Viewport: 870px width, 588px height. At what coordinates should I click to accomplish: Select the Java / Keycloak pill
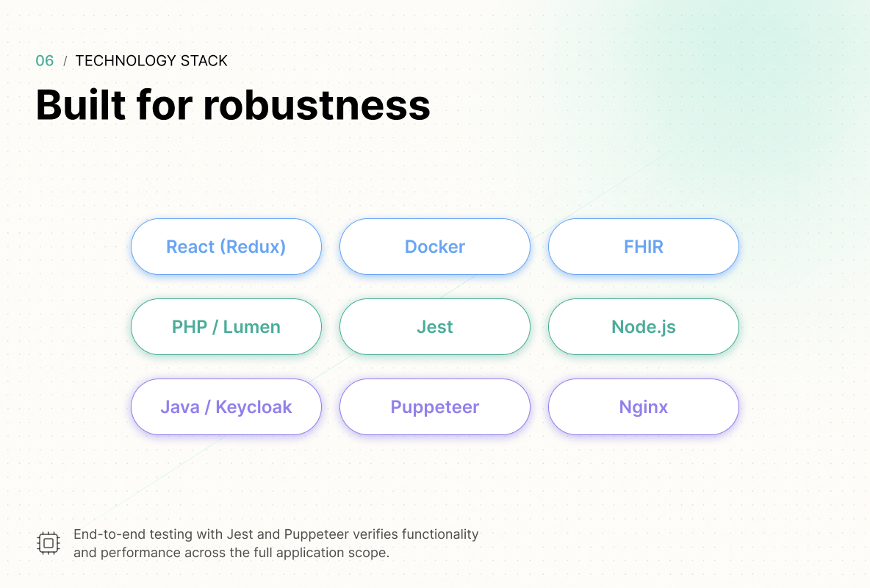point(226,407)
